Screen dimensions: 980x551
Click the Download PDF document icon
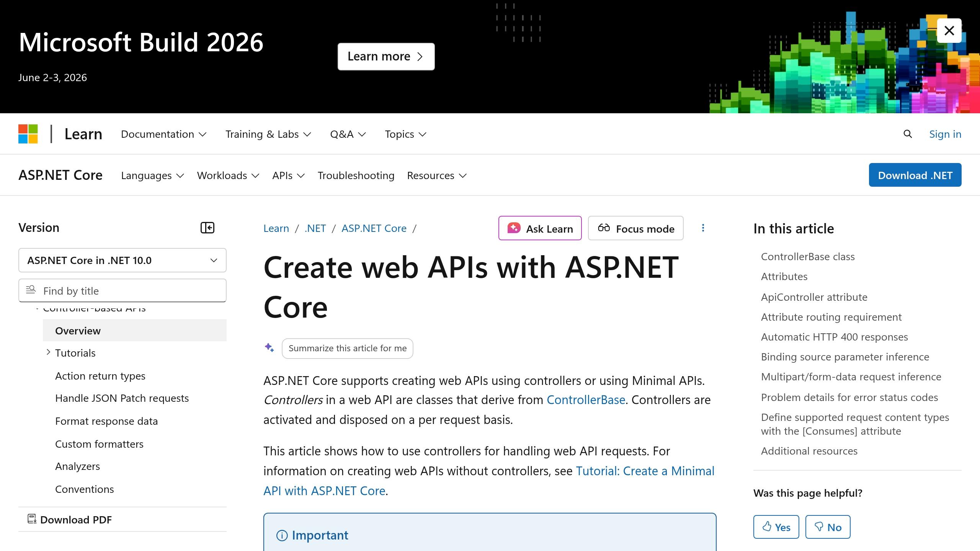32,519
